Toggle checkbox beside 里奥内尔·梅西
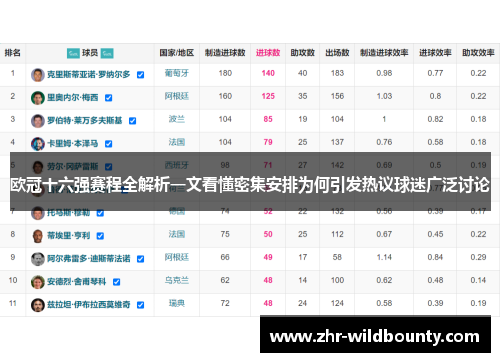 tap(109, 98)
